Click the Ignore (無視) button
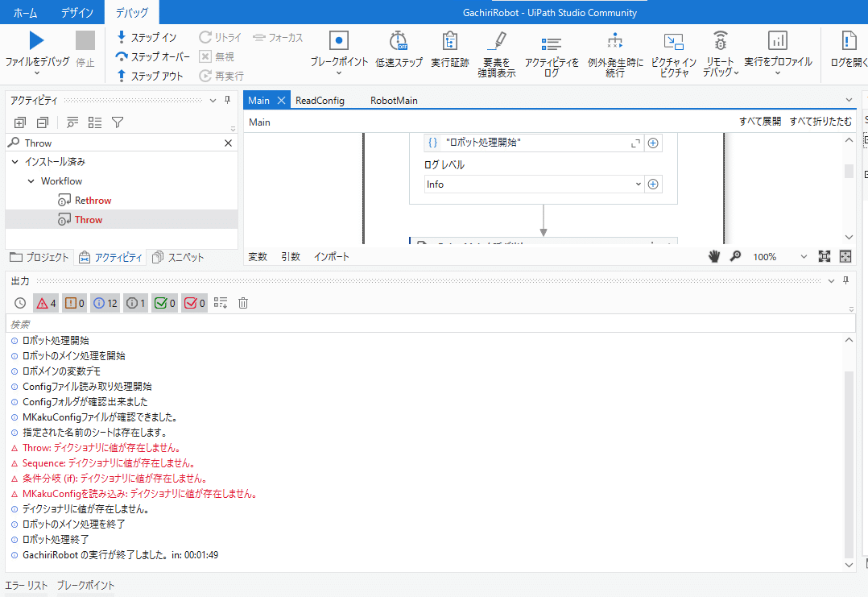The width and height of the screenshot is (868, 597). coord(217,56)
